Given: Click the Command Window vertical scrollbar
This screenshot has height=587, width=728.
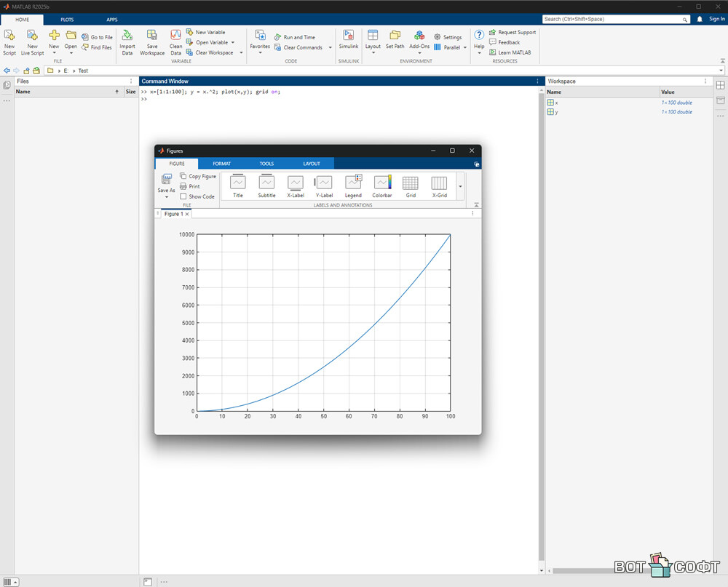Looking at the screenshot, I should (x=541, y=327).
